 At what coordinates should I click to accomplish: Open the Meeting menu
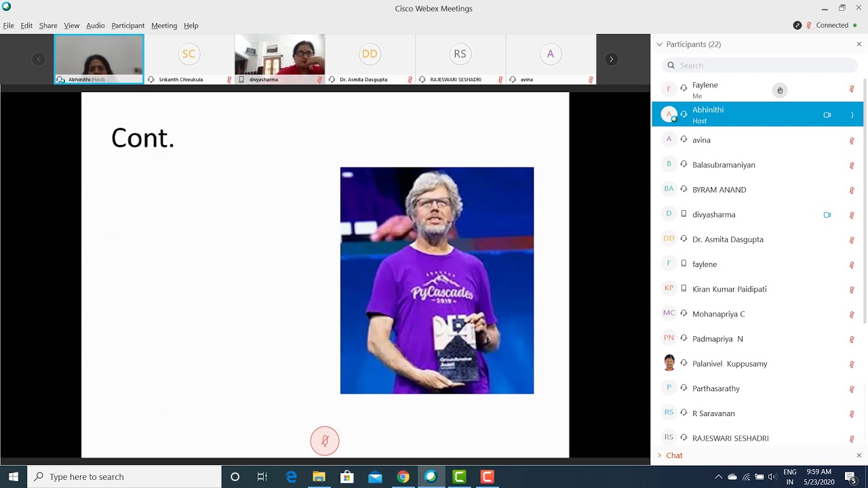[x=164, y=26]
